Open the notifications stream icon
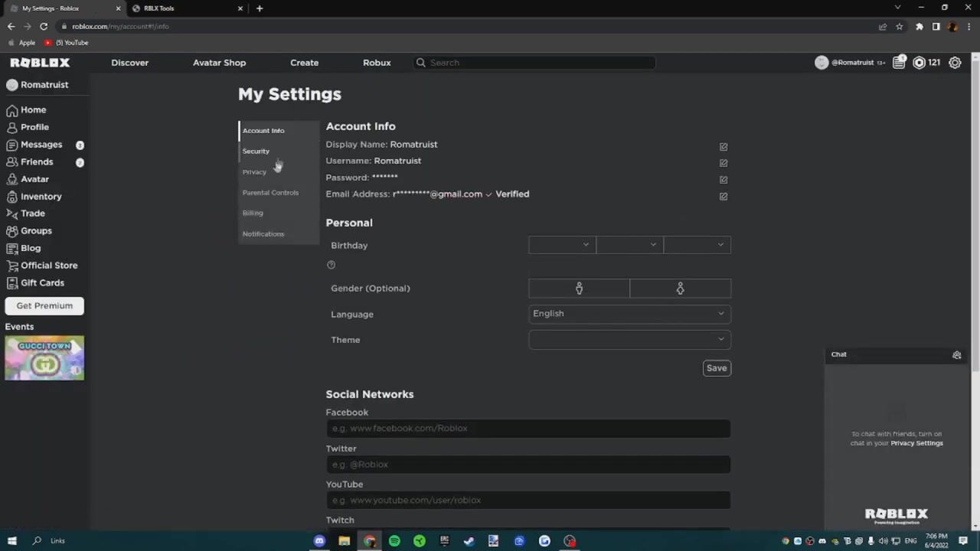Viewport: 980px width, 551px height. 899,63
